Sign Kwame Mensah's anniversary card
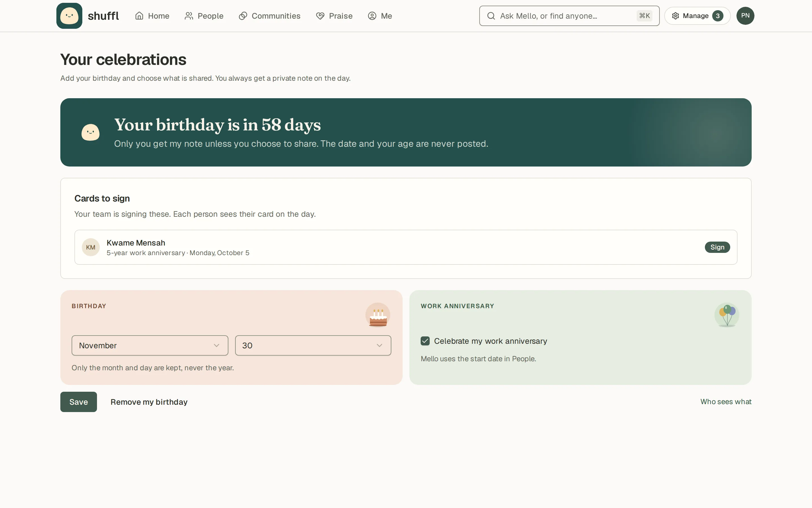 click(717, 247)
